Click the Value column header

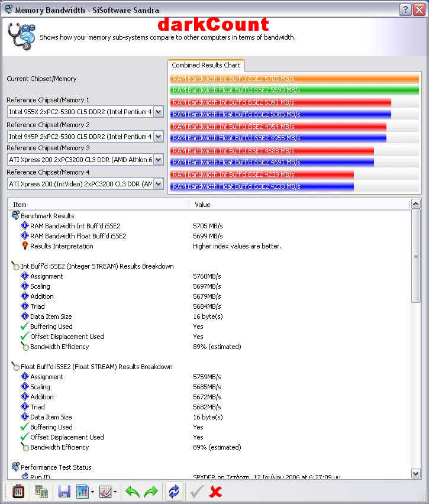[x=300, y=205]
